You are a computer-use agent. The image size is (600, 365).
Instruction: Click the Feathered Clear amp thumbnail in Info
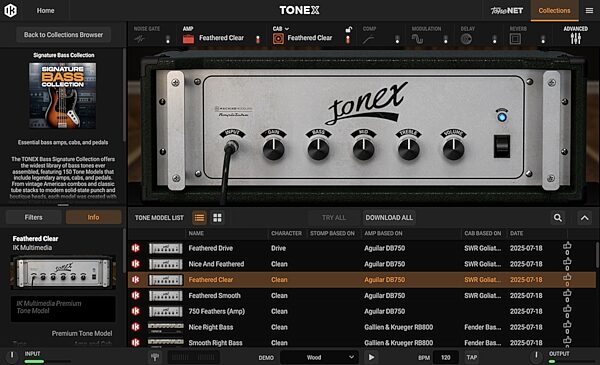point(63,272)
